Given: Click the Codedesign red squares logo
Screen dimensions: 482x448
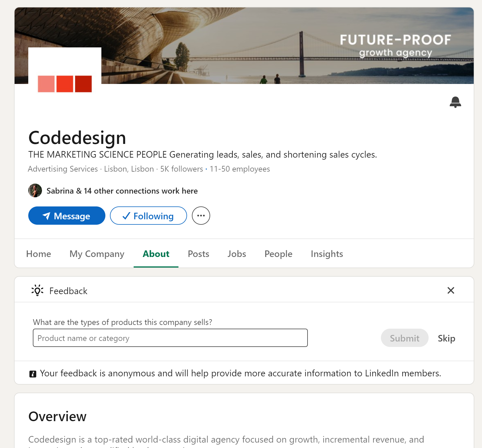Looking at the screenshot, I should click(65, 84).
